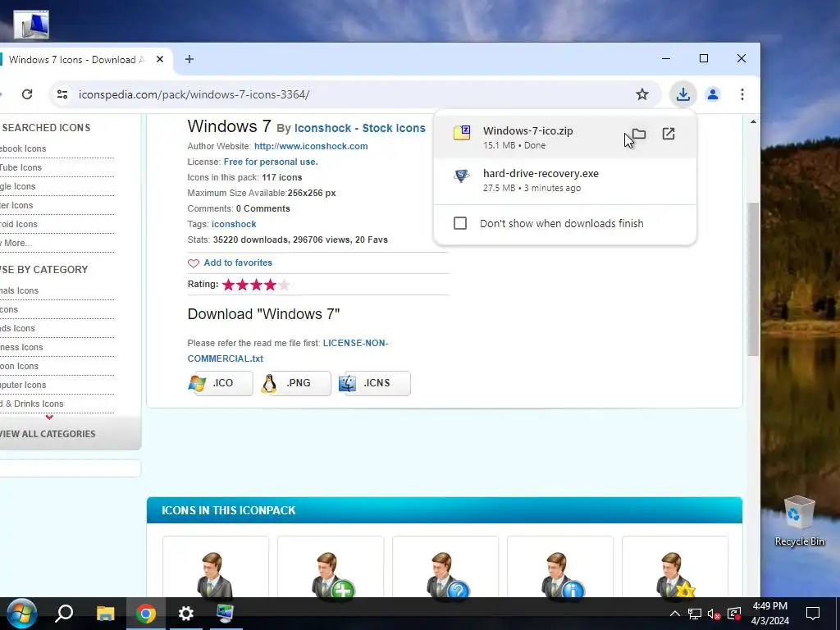Screen dimensions: 840x630
Task: Open the Chrome three-dot menu
Action: point(742,94)
